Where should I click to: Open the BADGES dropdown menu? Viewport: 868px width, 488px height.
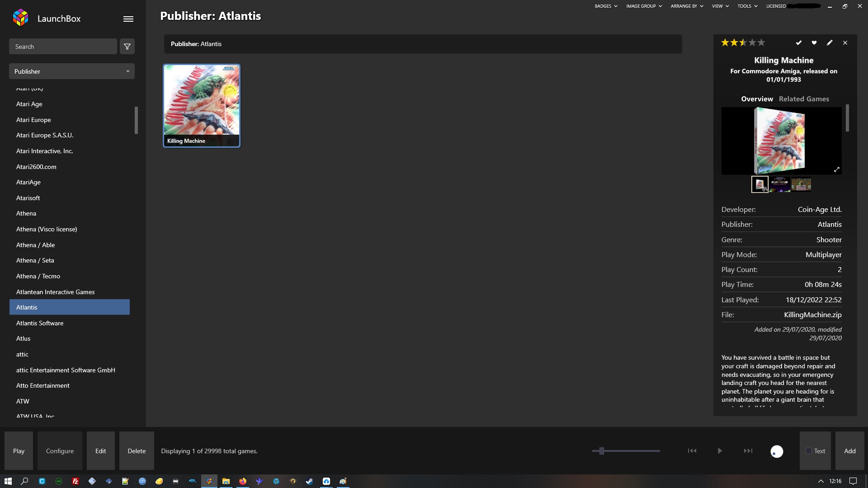coord(606,6)
